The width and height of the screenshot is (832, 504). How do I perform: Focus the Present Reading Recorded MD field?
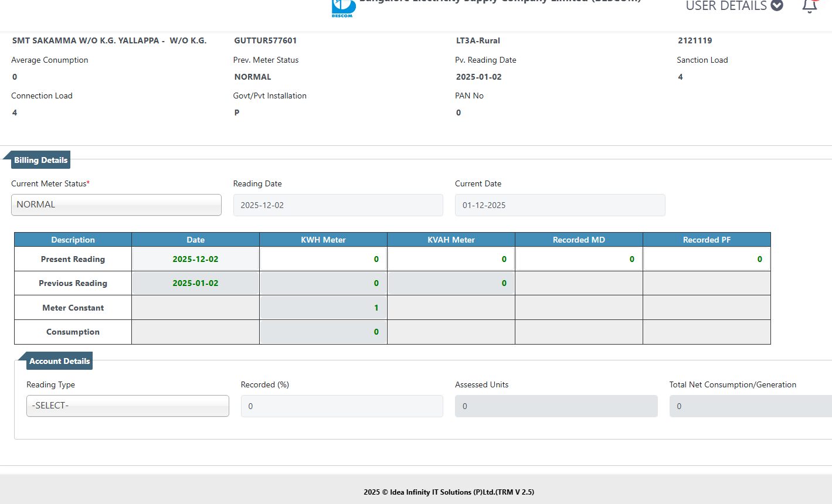[x=579, y=259]
